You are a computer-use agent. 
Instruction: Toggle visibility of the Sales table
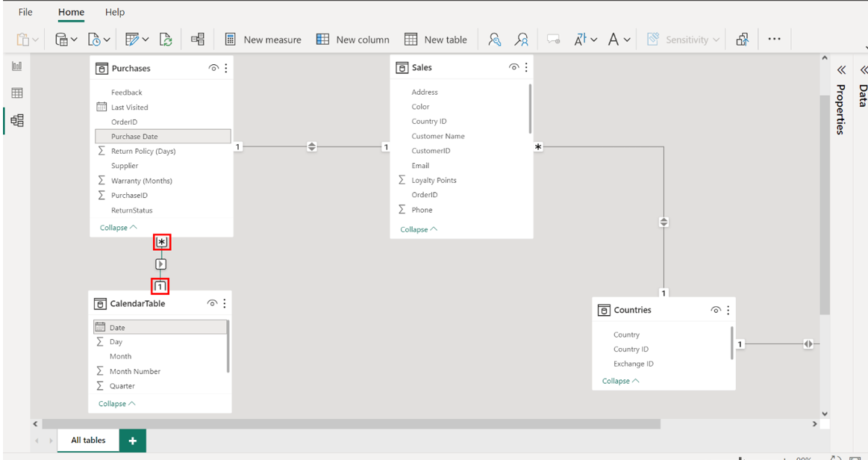513,67
